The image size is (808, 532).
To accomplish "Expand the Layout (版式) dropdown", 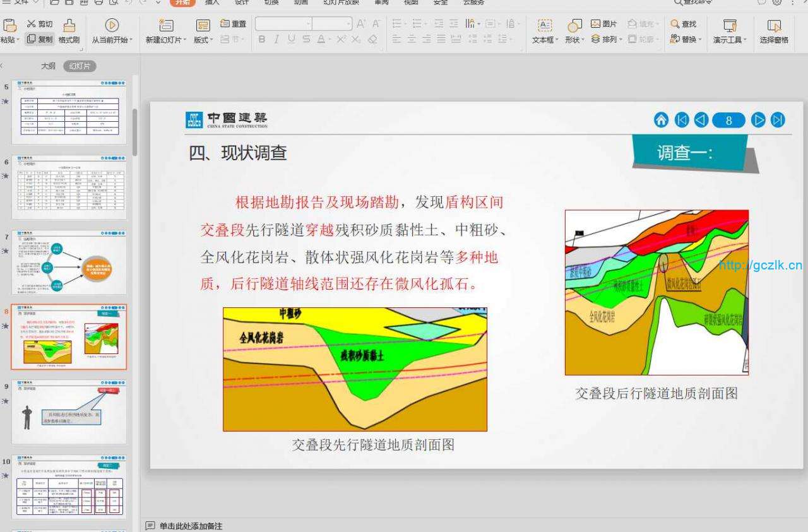I will pos(203,40).
